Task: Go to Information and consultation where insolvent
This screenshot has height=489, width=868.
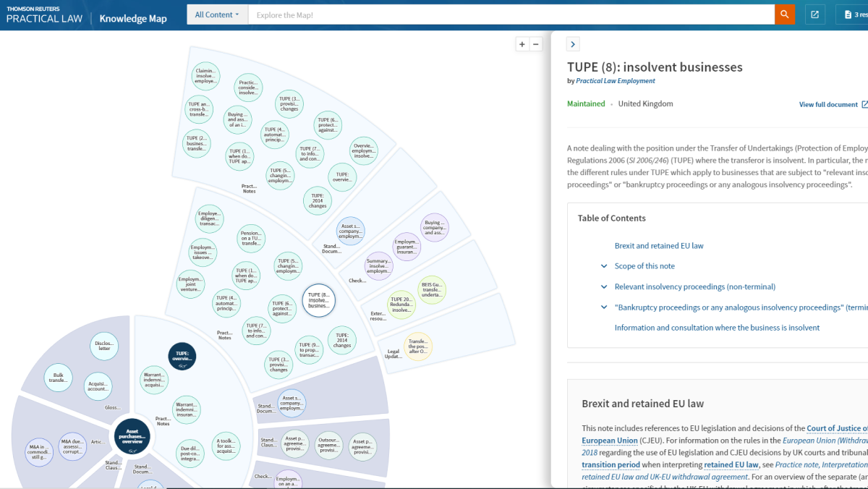Action: (717, 328)
